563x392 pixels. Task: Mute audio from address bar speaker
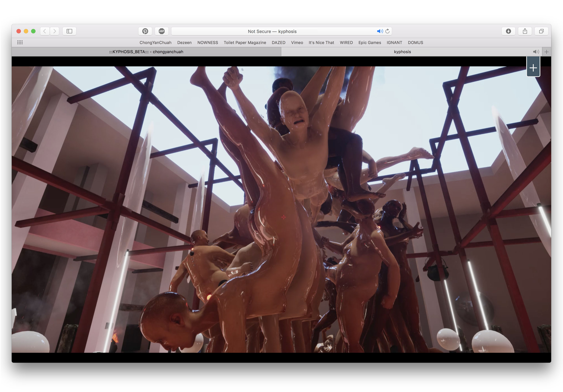380,31
